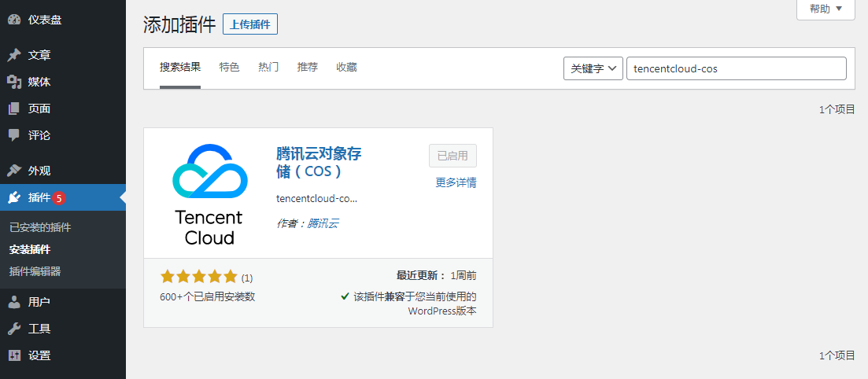
Task: Click the plugin search input field
Action: click(x=736, y=68)
